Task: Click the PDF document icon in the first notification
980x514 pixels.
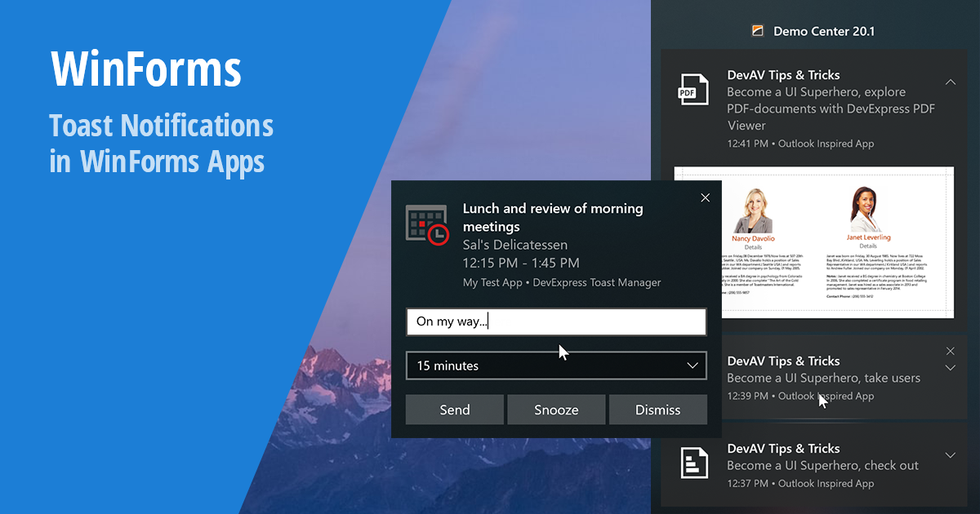Action: 692,90
